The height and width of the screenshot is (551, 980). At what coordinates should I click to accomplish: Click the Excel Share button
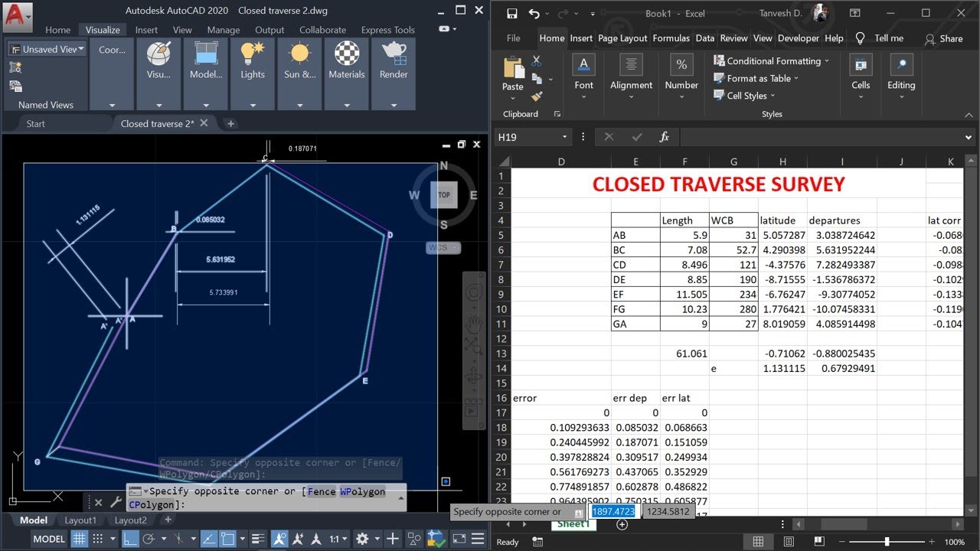(943, 38)
